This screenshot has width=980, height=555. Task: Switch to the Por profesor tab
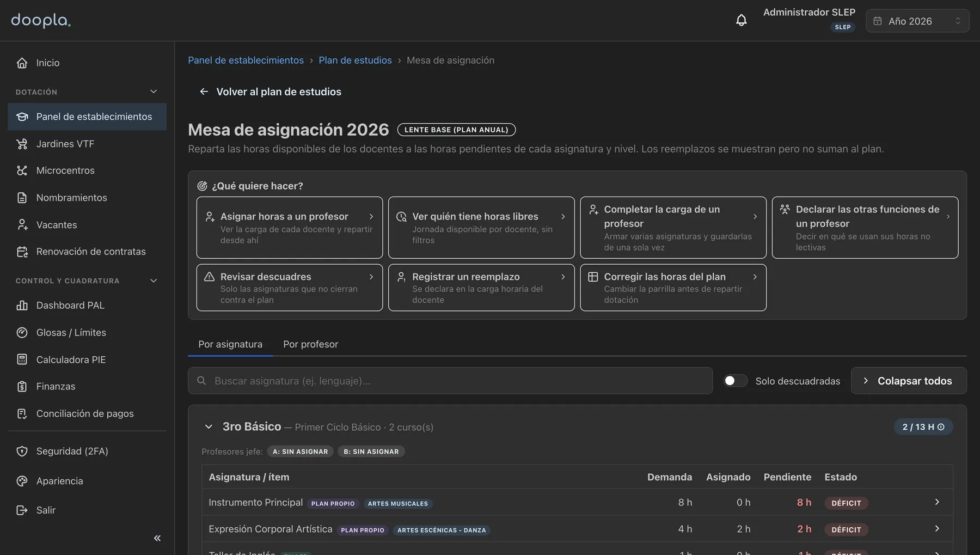coord(311,344)
